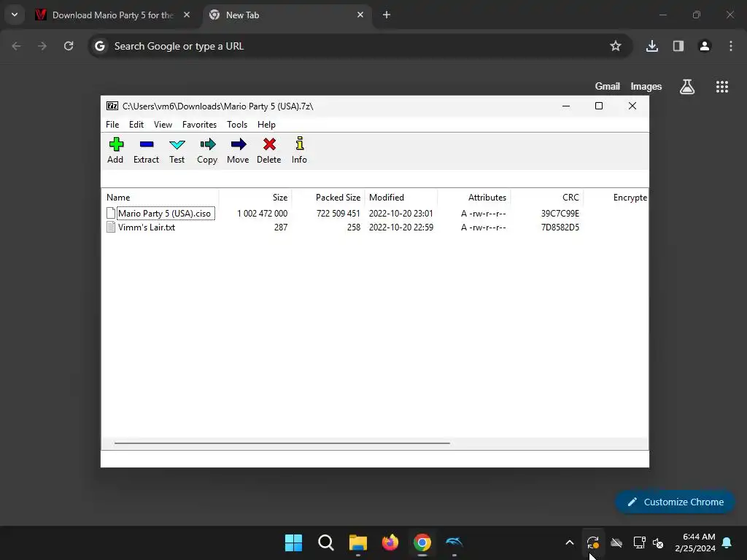Click Customize Chrome button

point(675,502)
